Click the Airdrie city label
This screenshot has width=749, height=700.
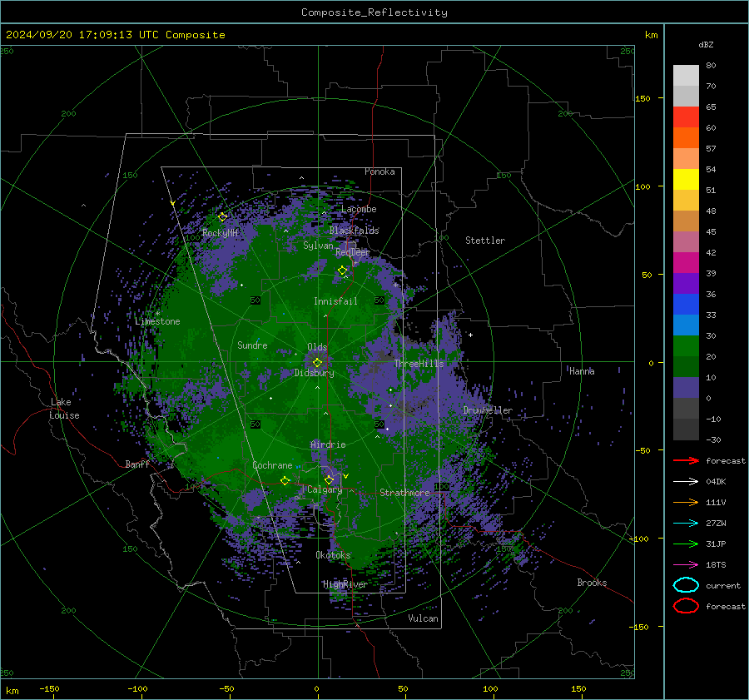[328, 444]
